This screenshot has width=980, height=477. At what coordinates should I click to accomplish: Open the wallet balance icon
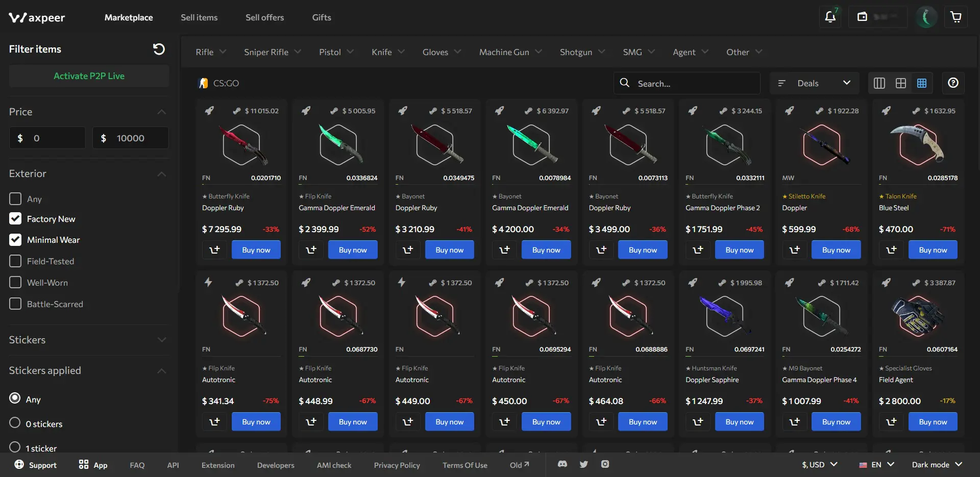[x=862, y=17]
